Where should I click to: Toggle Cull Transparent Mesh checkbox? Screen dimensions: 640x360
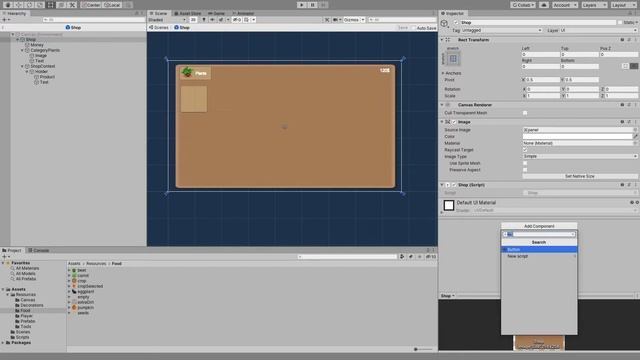(x=525, y=113)
